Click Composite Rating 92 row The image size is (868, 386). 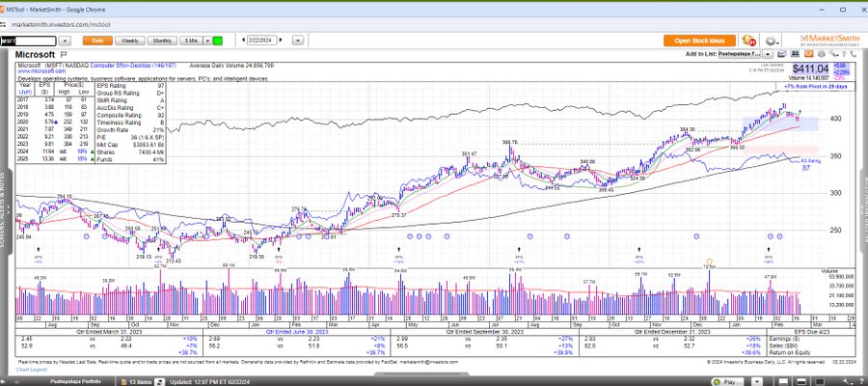pos(132,115)
